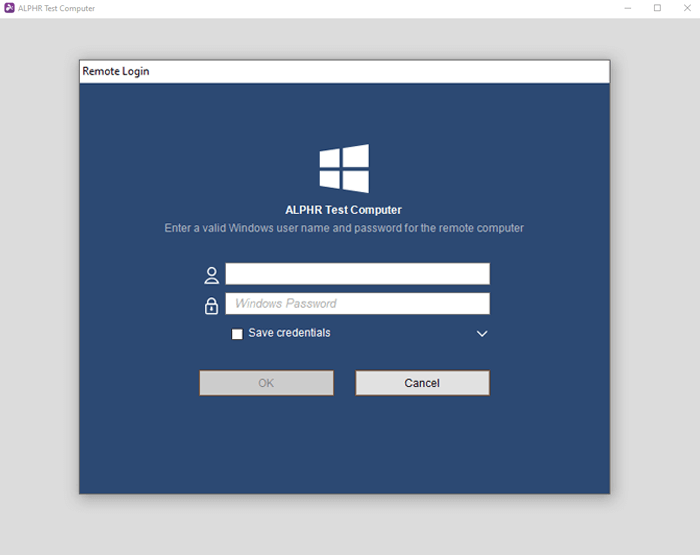
Task: Close the ALPHR Test Computer window
Action: [x=686, y=8]
